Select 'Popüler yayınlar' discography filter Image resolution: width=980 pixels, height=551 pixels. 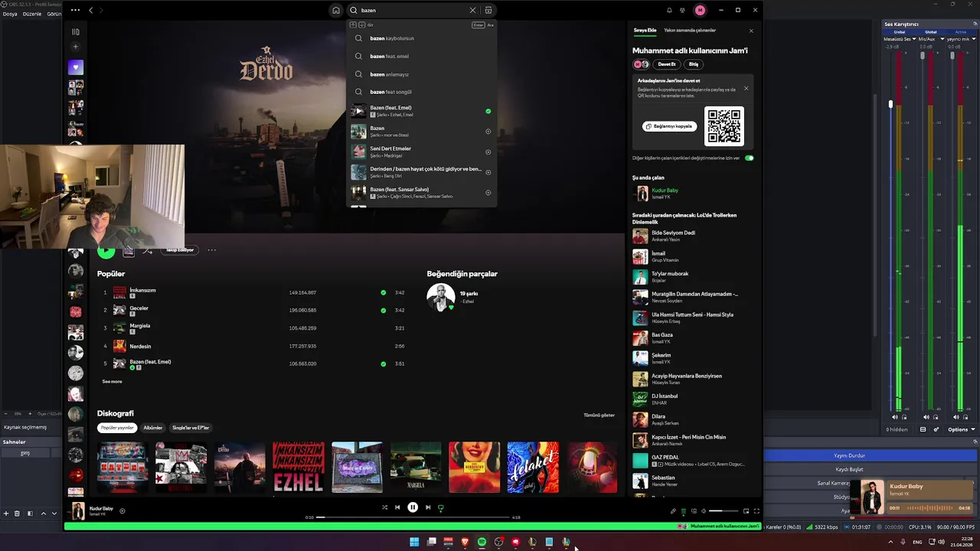117,428
